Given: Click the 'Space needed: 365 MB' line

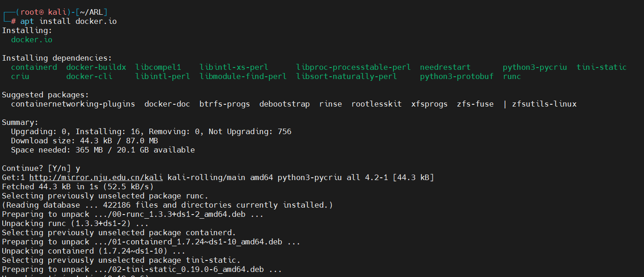Looking at the screenshot, I should coord(103,150).
